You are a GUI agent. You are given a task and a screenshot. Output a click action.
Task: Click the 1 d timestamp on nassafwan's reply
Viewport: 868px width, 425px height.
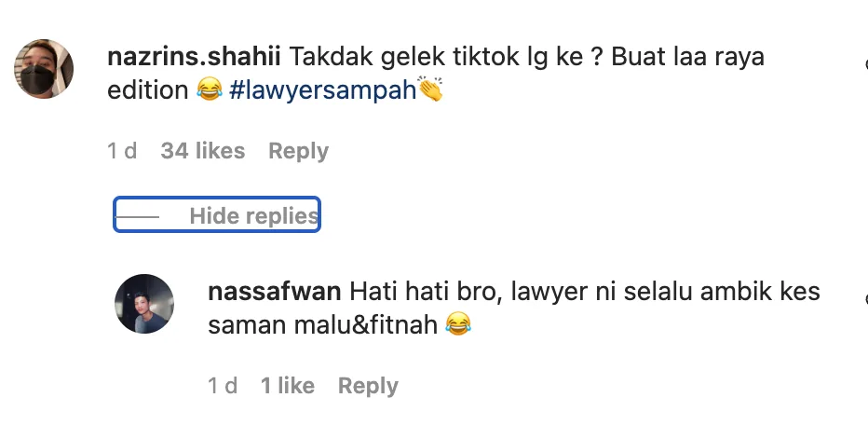(x=223, y=386)
